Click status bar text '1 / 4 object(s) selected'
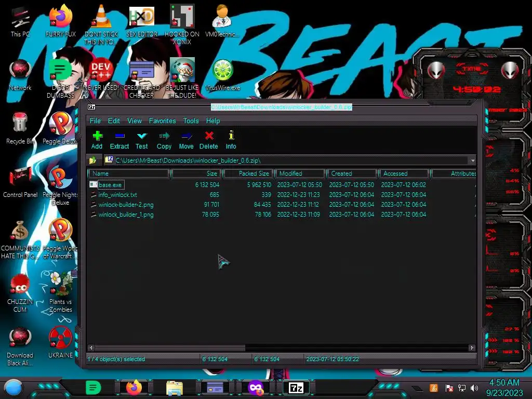This screenshot has height=399, width=532. (x=116, y=359)
